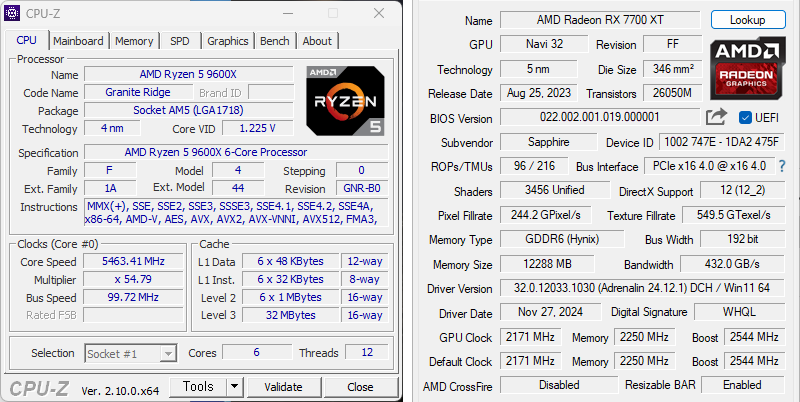Click the AMD Ryzen 5 processor logo
The width and height of the screenshot is (800, 402).
point(345,101)
